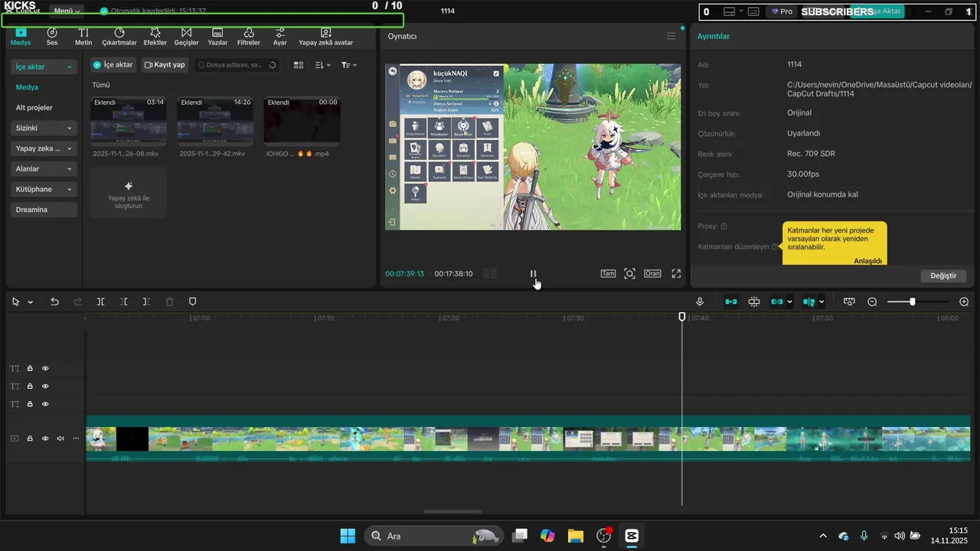Viewport: 980px width, 551px height.
Task: Open the Yapay zekâ avatar tab
Action: pos(326,37)
